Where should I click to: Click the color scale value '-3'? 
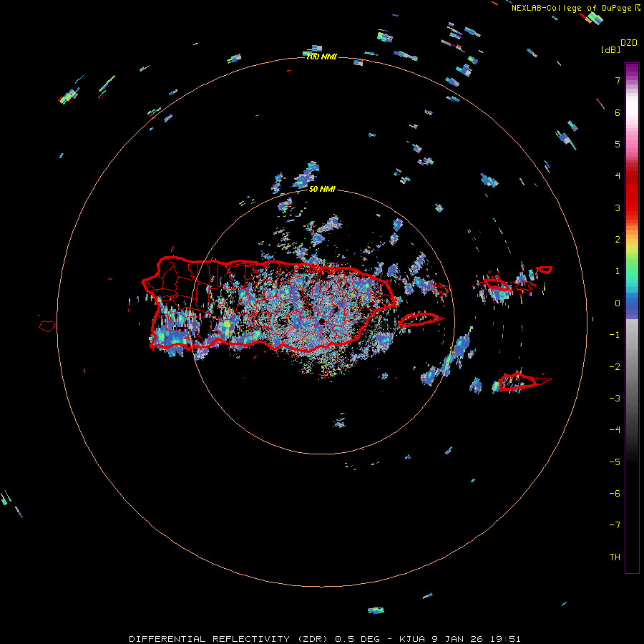(x=615, y=399)
